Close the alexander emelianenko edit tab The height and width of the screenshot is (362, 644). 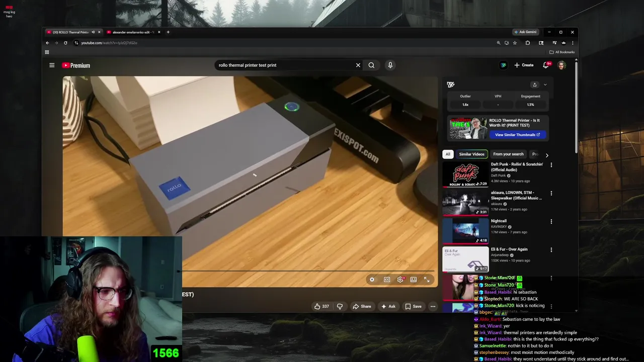tap(159, 32)
